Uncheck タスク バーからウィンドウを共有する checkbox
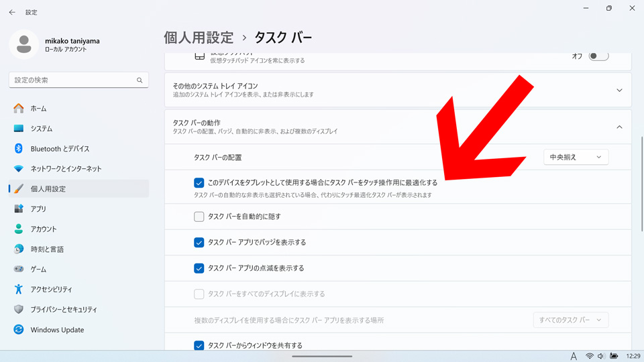644x362 pixels. [199, 345]
